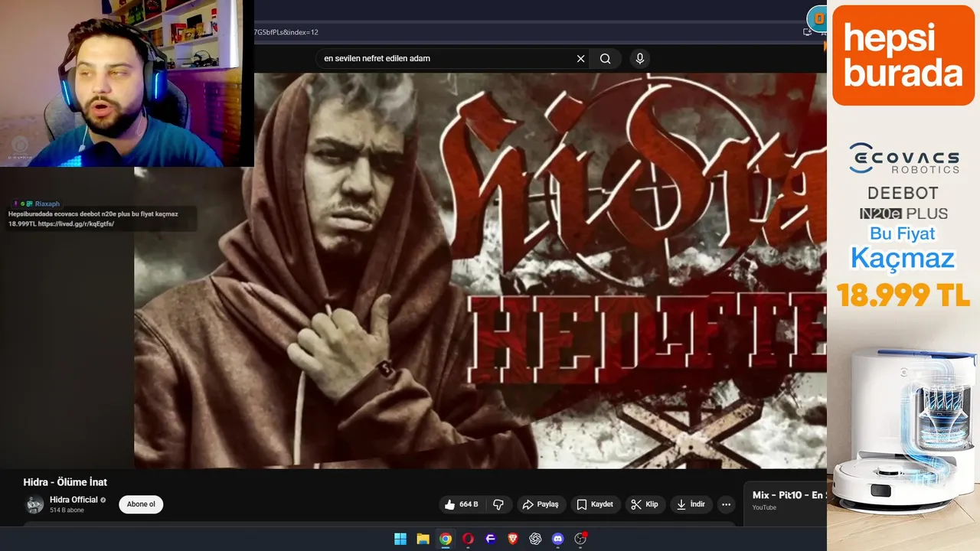Click the magnifier search button
This screenshot has width=980, height=551.
(x=606, y=59)
